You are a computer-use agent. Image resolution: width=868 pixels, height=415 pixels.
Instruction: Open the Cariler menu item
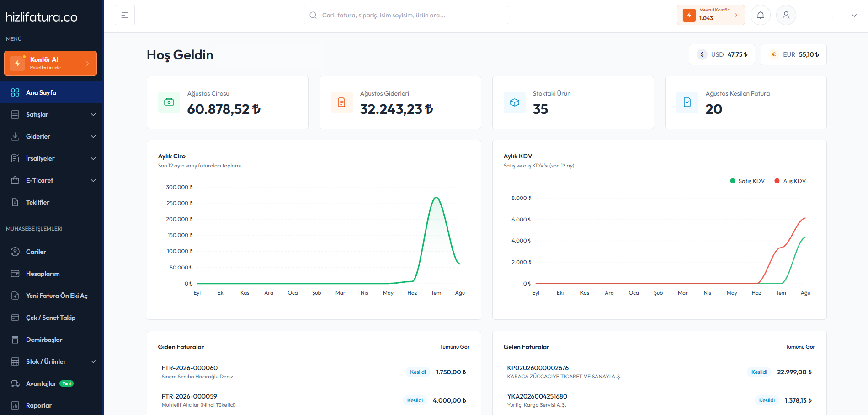pyautogui.click(x=52, y=252)
